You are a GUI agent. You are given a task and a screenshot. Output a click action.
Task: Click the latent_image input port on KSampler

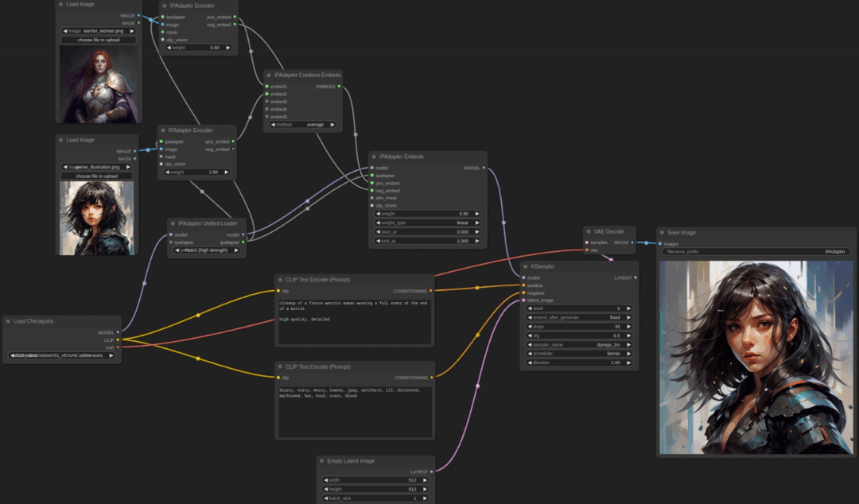[523, 300]
